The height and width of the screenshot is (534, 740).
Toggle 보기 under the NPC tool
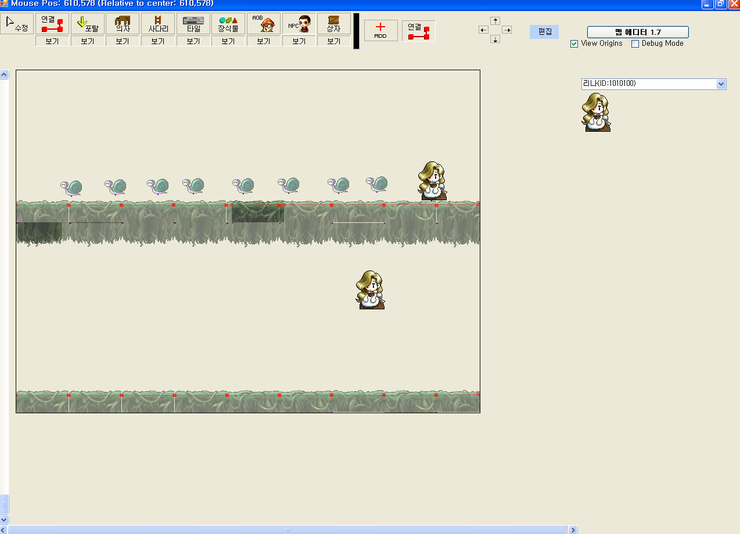[299, 41]
